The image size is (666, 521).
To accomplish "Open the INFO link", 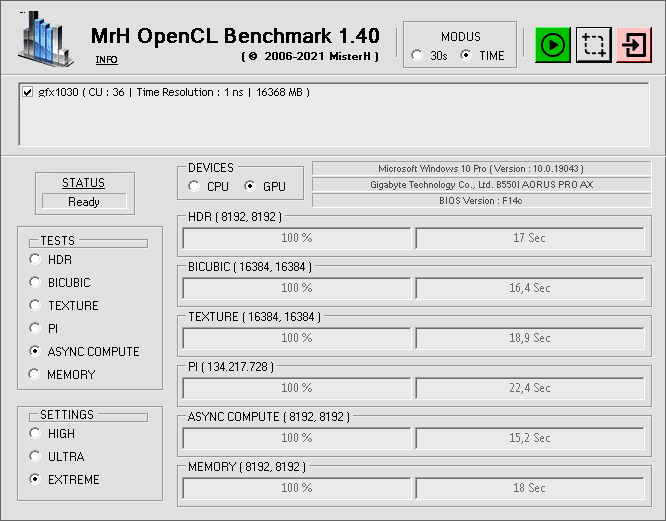I will (106, 60).
